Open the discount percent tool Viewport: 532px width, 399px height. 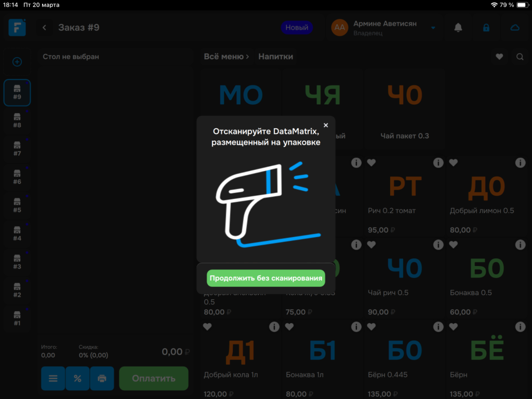coord(77,378)
